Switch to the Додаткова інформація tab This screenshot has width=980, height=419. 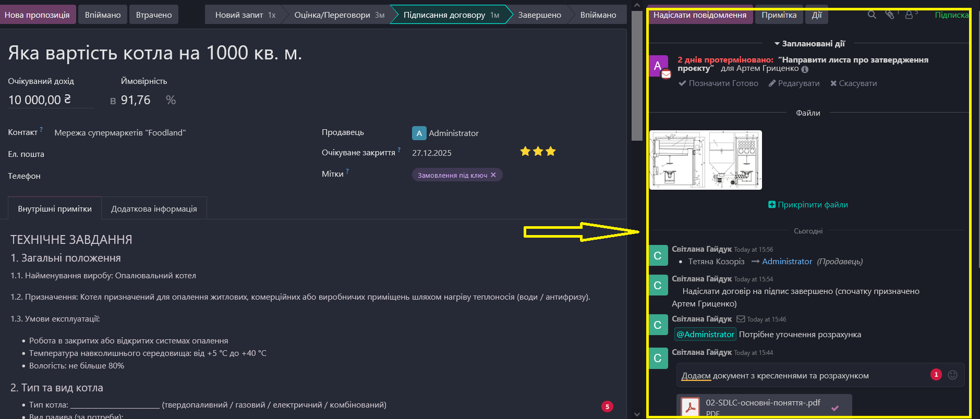tap(154, 208)
